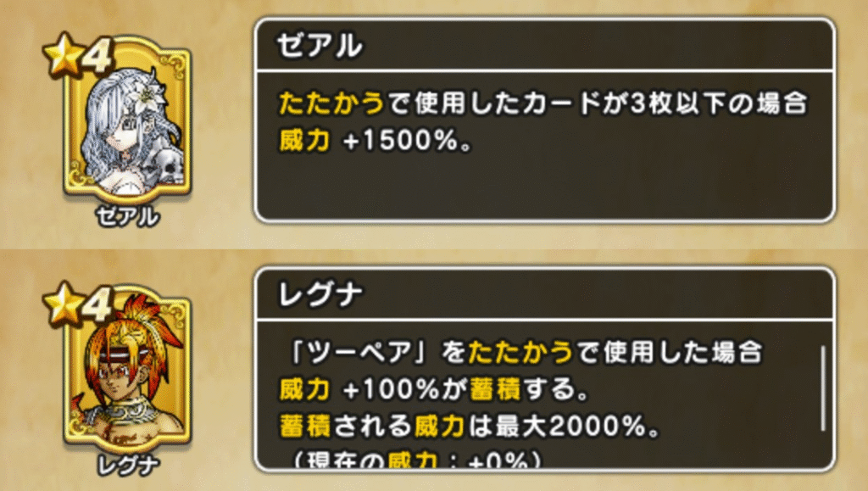Tap the レグナ card portrait
The height and width of the screenshot is (491, 868).
tap(125, 375)
